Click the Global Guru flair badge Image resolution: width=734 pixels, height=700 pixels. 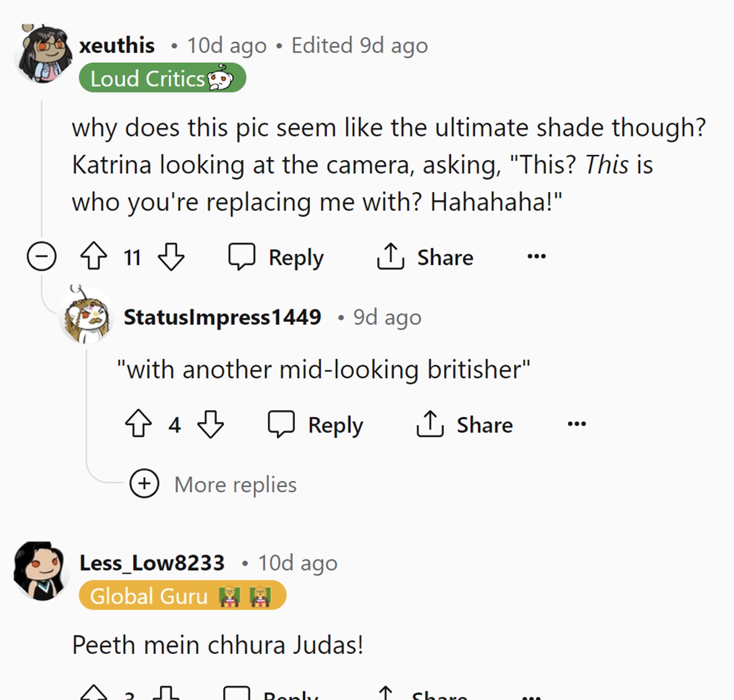[182, 596]
